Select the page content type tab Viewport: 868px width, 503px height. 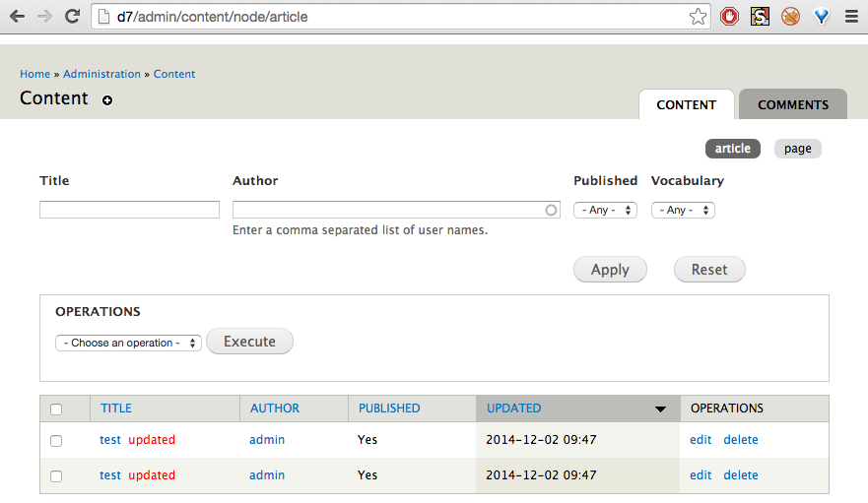[x=797, y=149]
